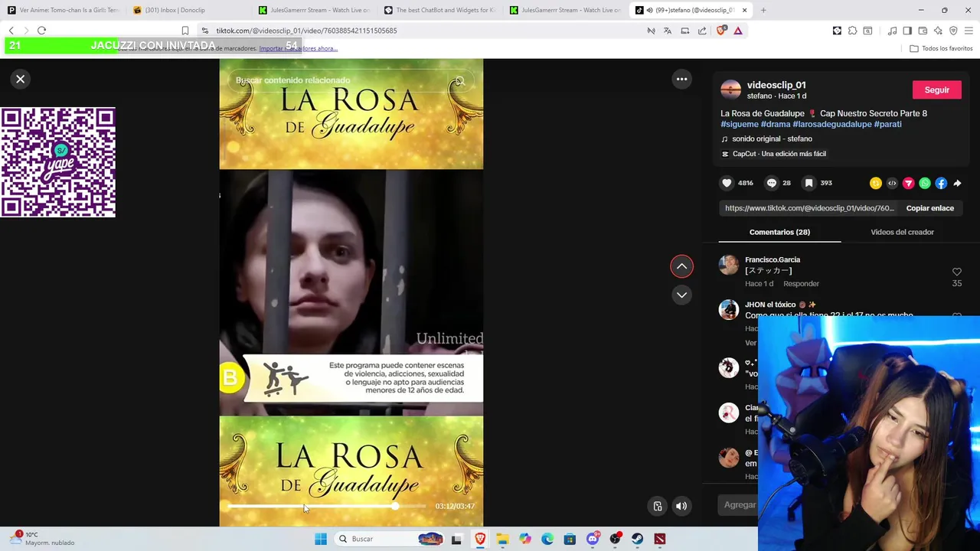The width and height of the screenshot is (980, 551).
Task: Open Discord from the taskbar
Action: [593, 539]
